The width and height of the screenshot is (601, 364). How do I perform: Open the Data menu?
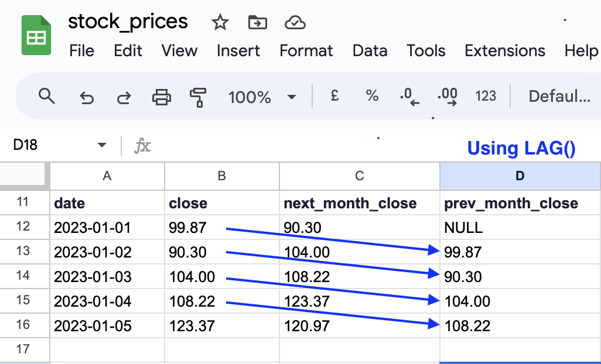(370, 51)
